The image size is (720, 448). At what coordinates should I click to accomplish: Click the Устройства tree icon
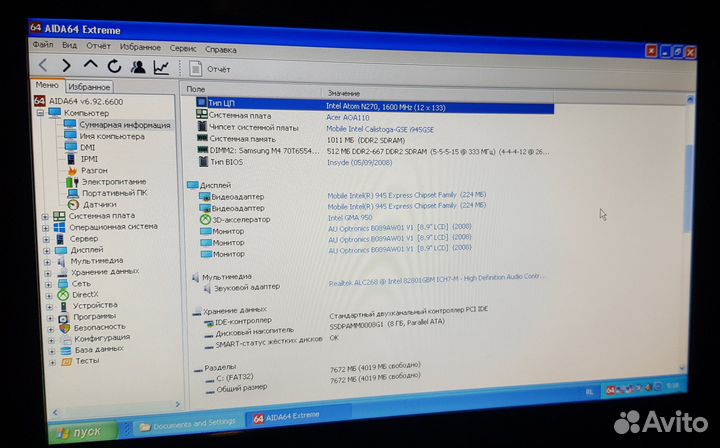63,306
